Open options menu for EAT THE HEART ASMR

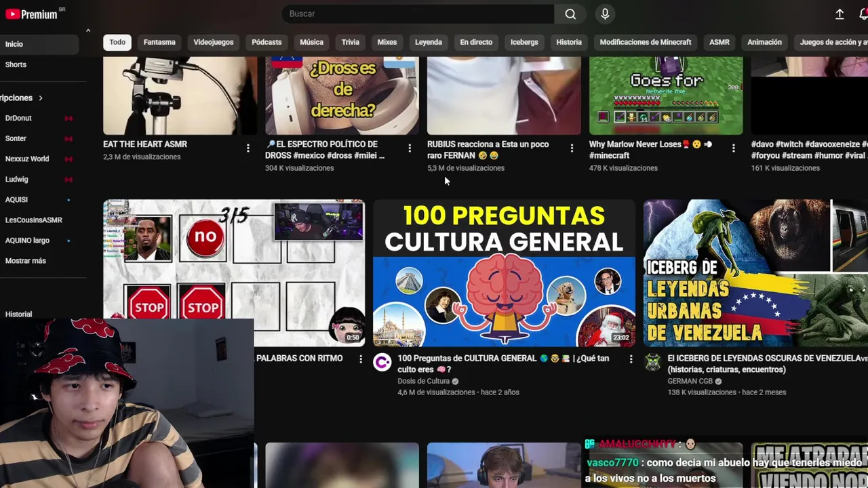[248, 148]
